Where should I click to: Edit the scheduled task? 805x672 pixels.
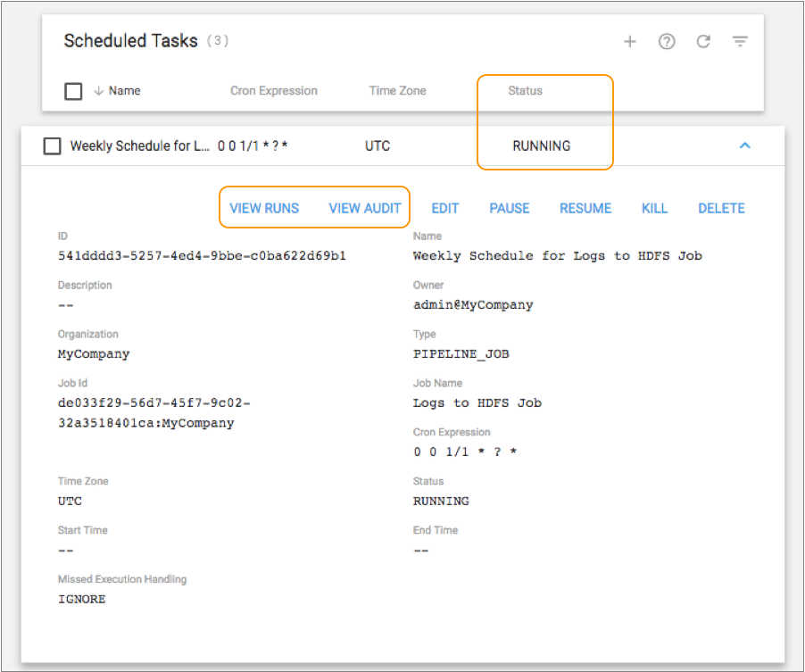point(445,208)
